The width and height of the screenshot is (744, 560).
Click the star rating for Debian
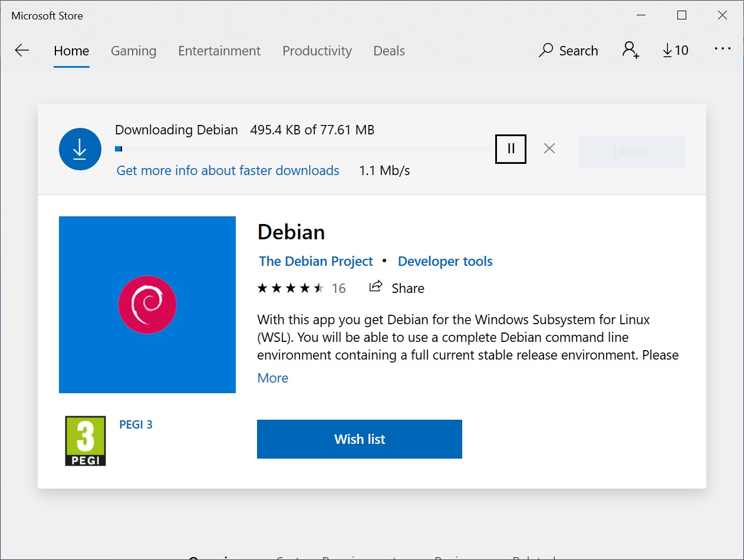[x=291, y=288]
